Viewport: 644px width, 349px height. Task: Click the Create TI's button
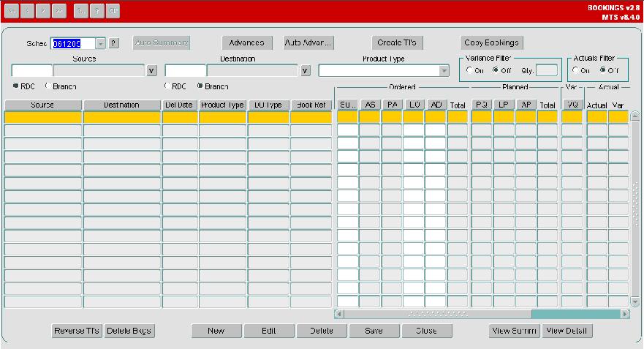pyautogui.click(x=397, y=42)
